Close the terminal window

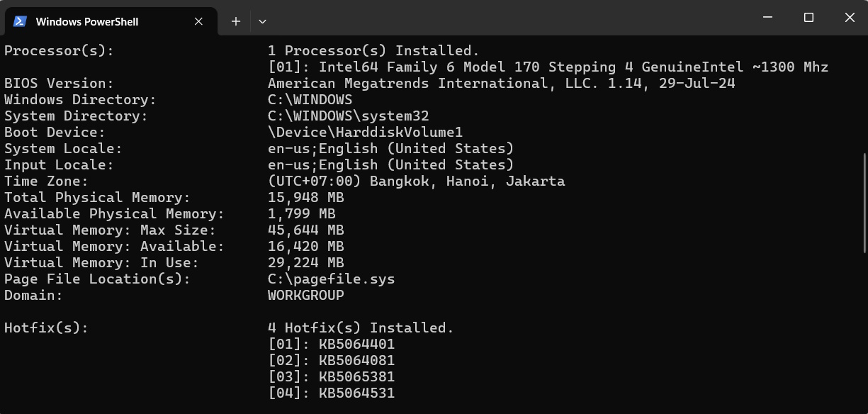(850, 18)
